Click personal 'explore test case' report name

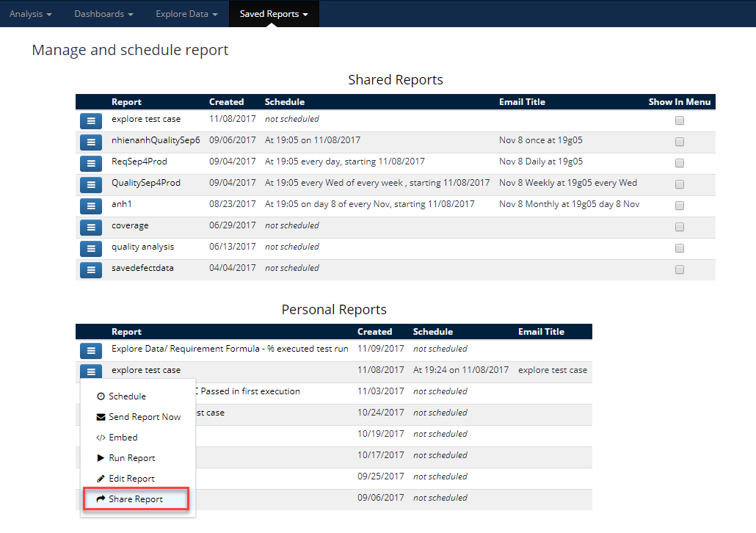tap(146, 370)
